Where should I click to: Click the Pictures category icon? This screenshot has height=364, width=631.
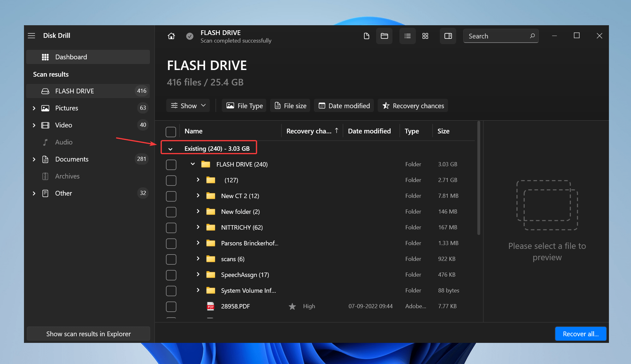coord(45,108)
